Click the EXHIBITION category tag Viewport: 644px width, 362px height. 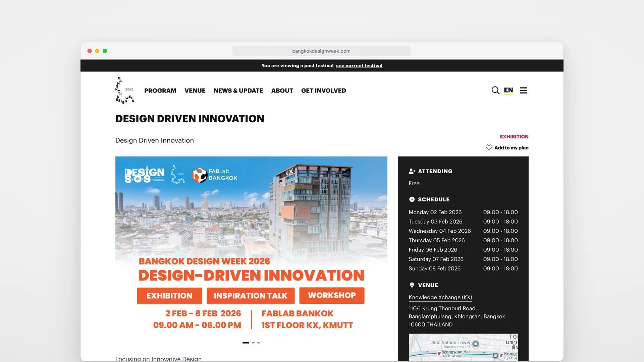[514, 137]
